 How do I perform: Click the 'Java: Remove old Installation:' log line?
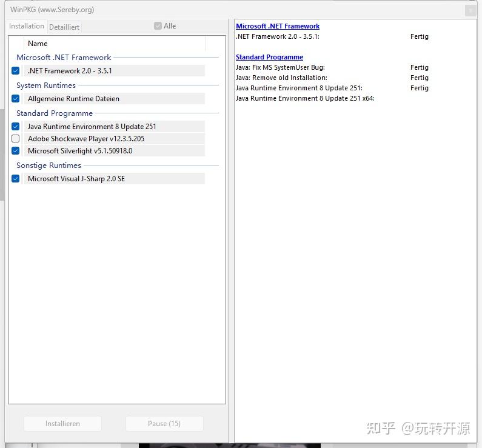(x=281, y=78)
